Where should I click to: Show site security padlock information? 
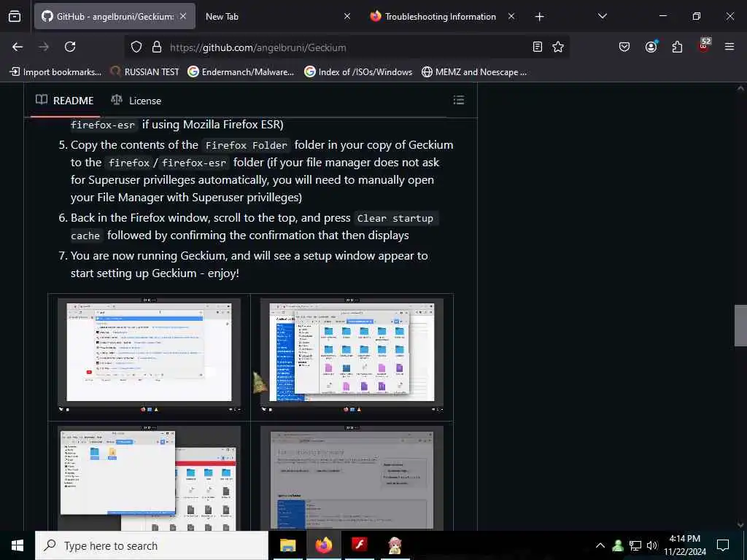156,47
